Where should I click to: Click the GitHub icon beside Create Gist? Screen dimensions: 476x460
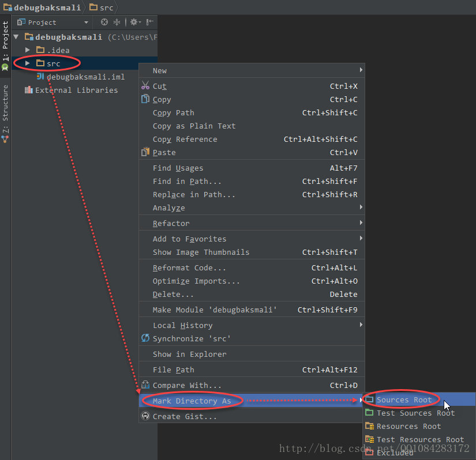tap(145, 416)
